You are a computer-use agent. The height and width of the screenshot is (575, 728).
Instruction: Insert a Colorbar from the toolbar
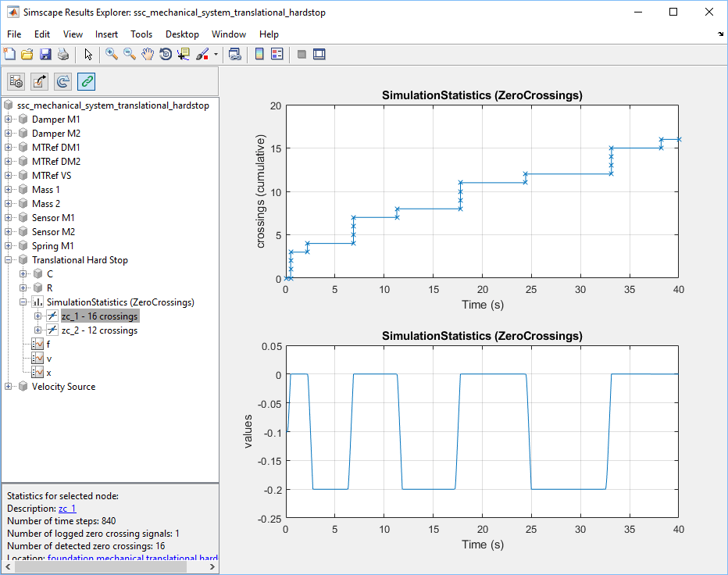(259, 54)
